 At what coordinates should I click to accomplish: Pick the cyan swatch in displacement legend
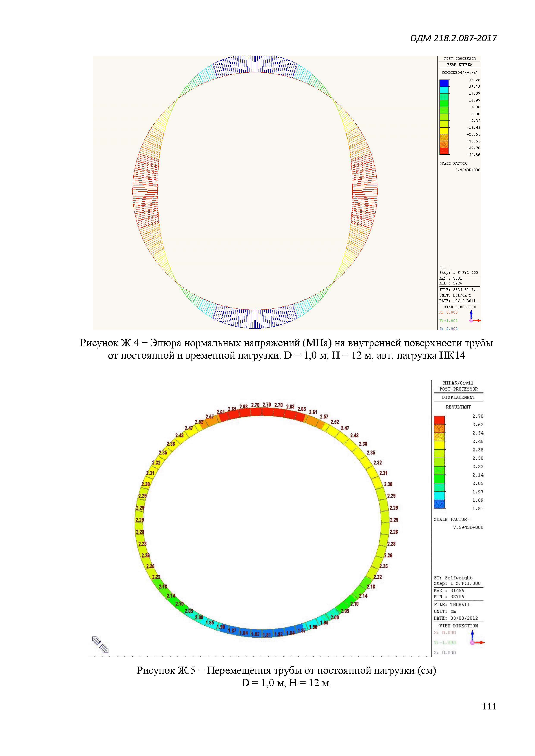pos(439,496)
